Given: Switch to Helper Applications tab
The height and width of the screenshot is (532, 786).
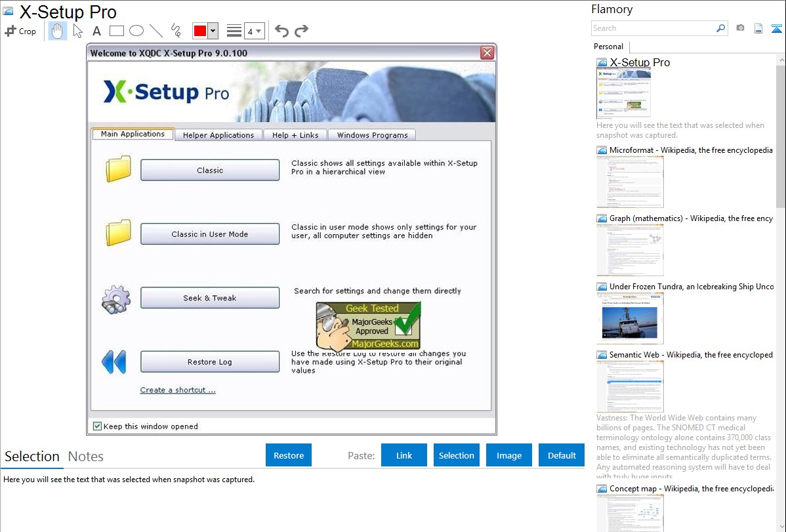Looking at the screenshot, I should point(218,135).
